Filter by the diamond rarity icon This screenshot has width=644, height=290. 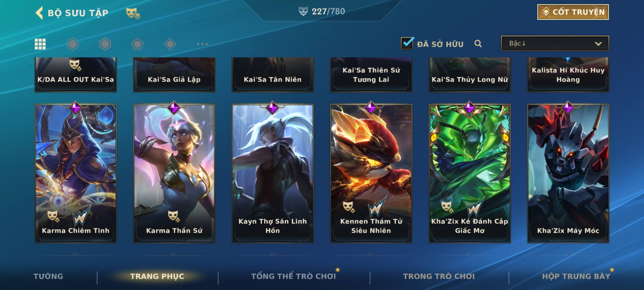[170, 44]
